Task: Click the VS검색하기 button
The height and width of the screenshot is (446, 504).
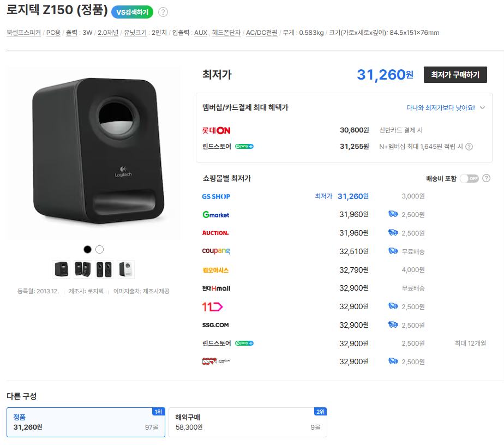Action: (x=132, y=12)
